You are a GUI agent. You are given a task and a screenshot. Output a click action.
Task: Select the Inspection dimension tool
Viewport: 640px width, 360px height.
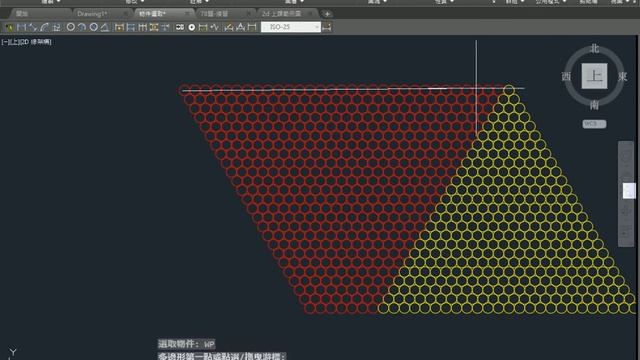(x=203, y=27)
